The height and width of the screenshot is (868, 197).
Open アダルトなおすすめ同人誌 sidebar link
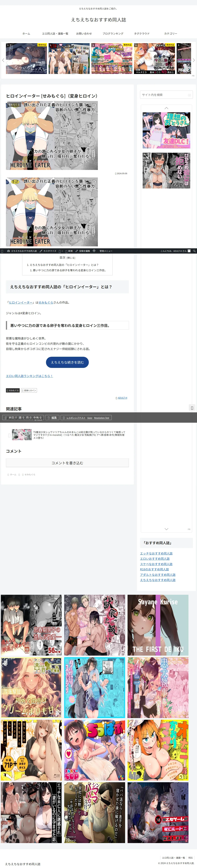tap(158, 575)
